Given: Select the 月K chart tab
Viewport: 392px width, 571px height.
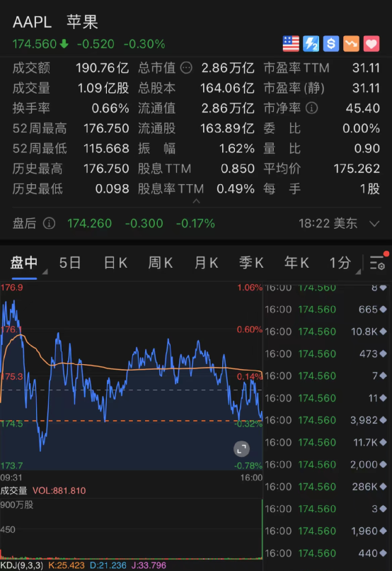Looking at the screenshot, I should point(206,263).
